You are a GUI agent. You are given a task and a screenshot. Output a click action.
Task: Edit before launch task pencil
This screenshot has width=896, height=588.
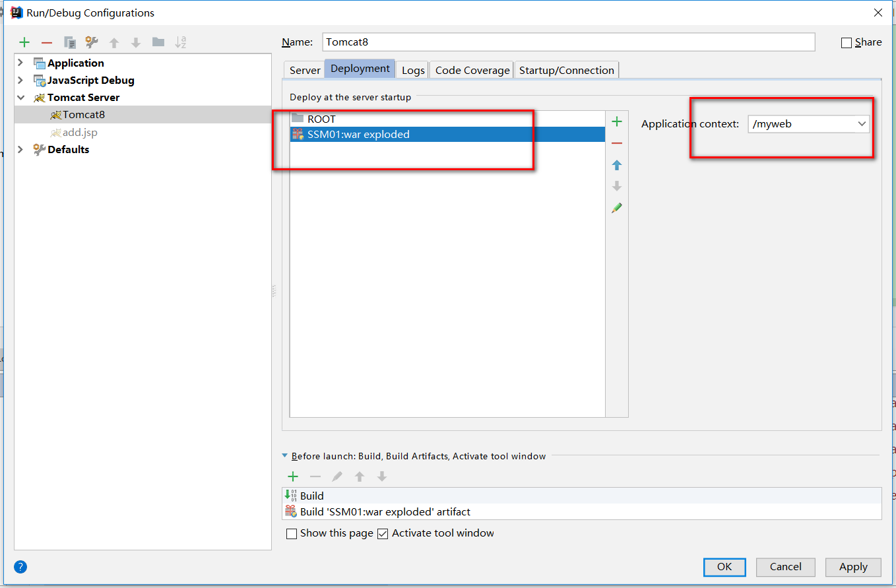(337, 476)
